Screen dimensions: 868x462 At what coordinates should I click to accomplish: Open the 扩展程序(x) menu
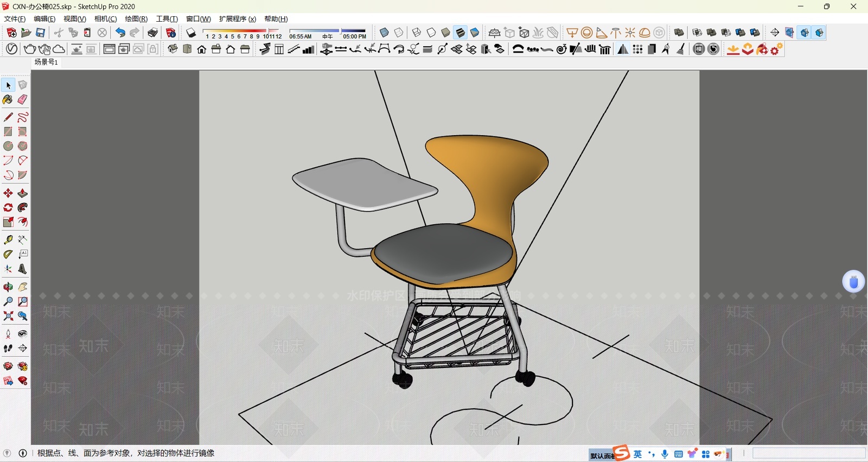click(237, 19)
